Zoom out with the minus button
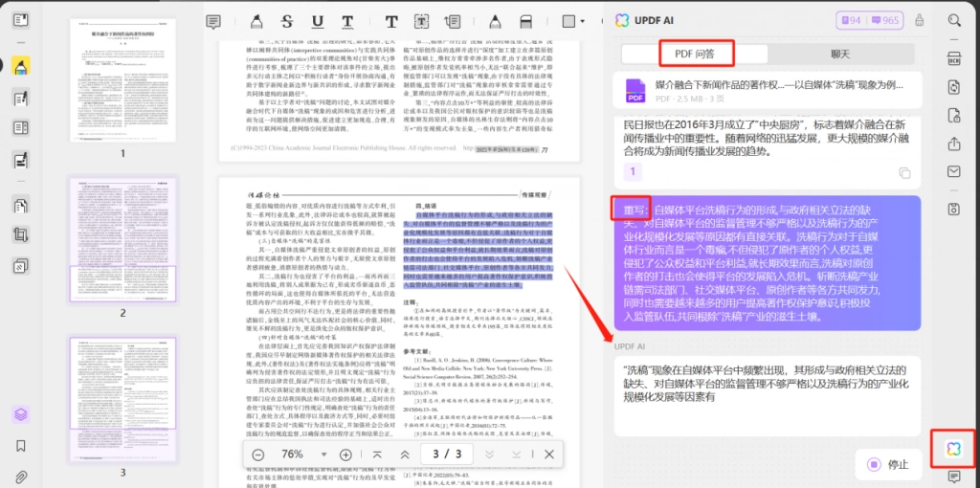Screen dimensions: 980x488 258,455
